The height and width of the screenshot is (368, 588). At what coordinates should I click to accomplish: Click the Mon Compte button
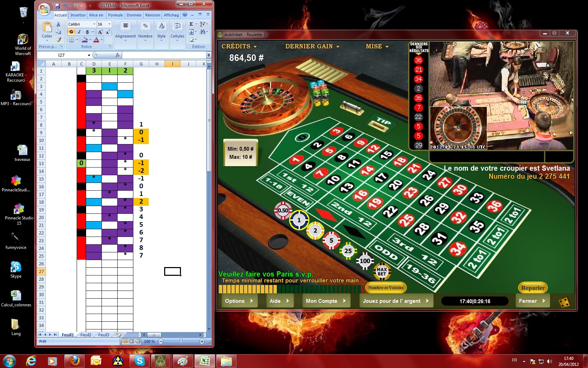(326, 301)
